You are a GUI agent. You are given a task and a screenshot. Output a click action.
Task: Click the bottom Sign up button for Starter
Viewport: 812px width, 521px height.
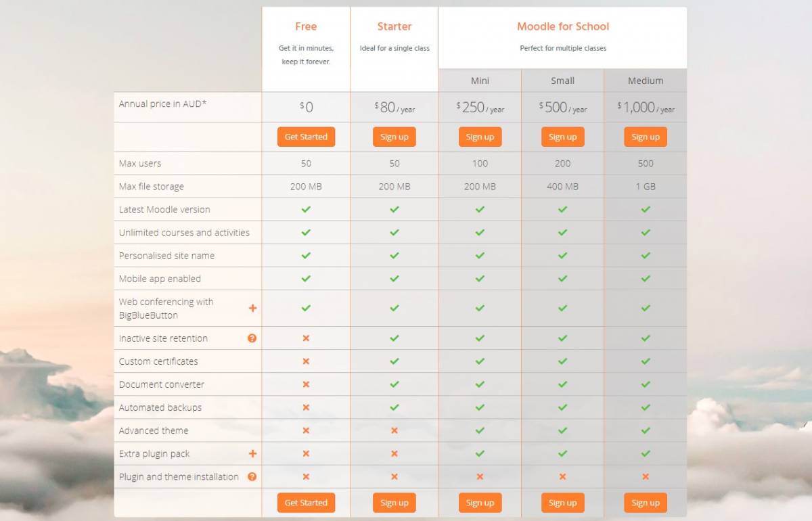coord(394,503)
